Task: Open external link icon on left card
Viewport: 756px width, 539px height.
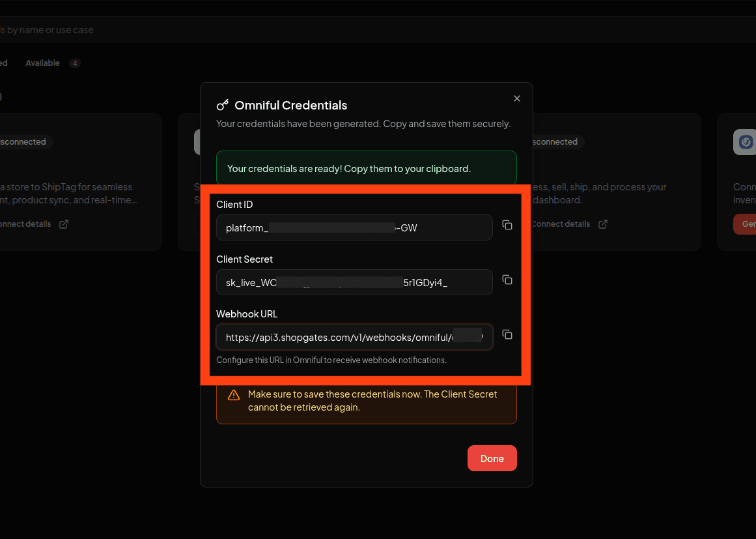Action: [64, 224]
